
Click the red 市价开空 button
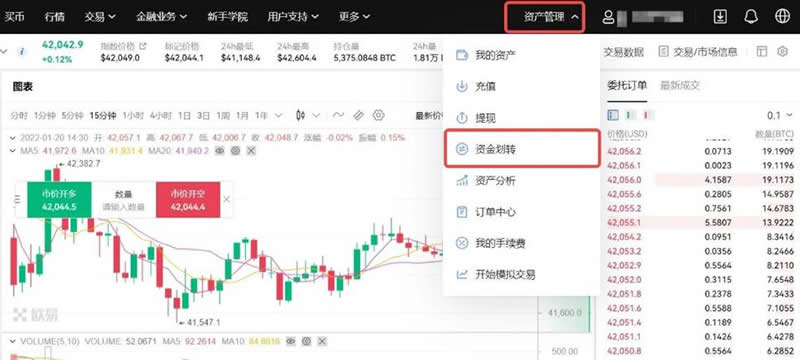click(188, 200)
